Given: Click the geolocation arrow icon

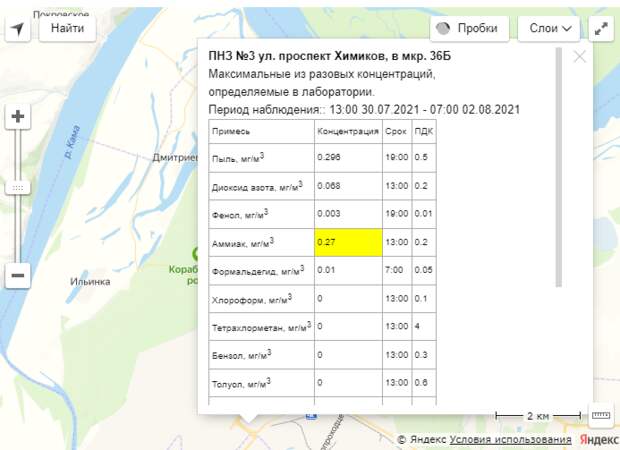Looking at the screenshot, I should [18, 29].
